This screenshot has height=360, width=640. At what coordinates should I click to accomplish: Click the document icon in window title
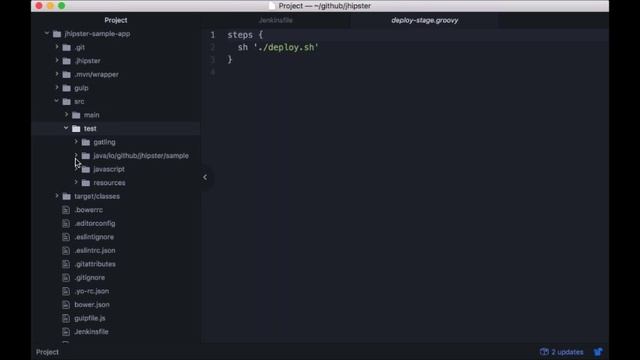[x=272, y=6]
